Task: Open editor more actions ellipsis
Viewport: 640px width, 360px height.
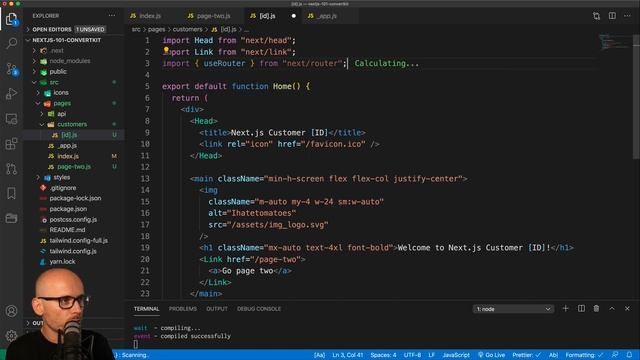Action: click(627, 16)
